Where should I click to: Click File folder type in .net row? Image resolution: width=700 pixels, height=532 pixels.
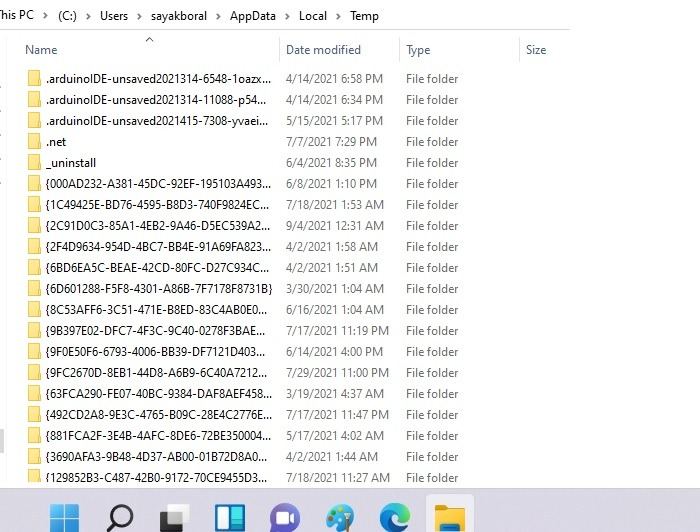coord(432,141)
